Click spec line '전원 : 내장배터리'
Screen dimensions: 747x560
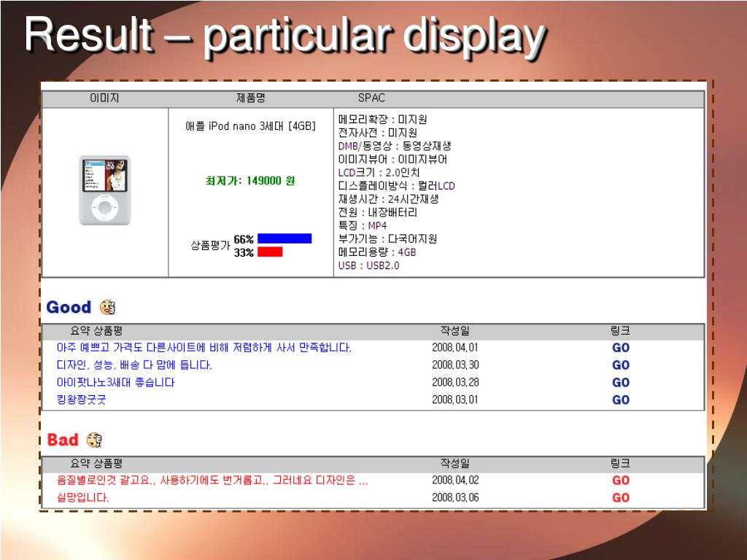(x=378, y=212)
